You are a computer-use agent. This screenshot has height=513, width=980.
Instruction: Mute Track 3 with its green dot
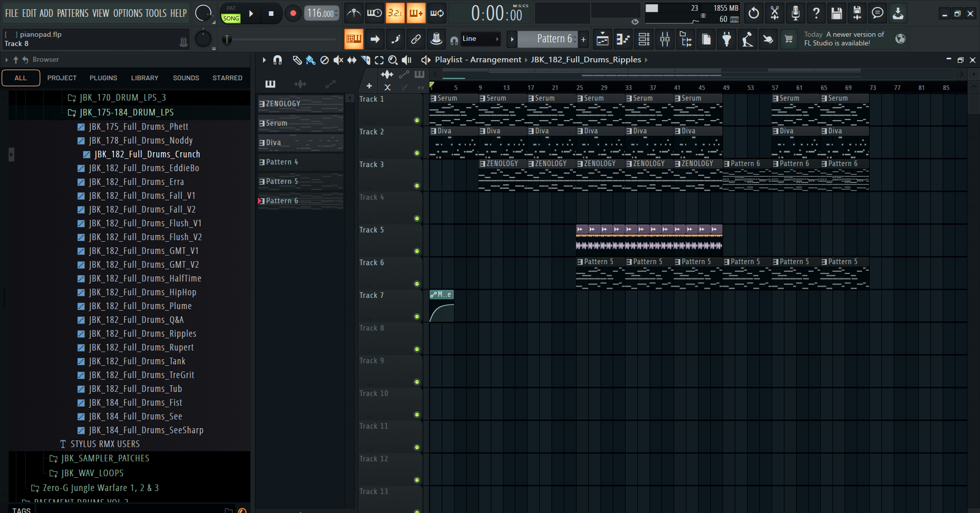pos(417,186)
